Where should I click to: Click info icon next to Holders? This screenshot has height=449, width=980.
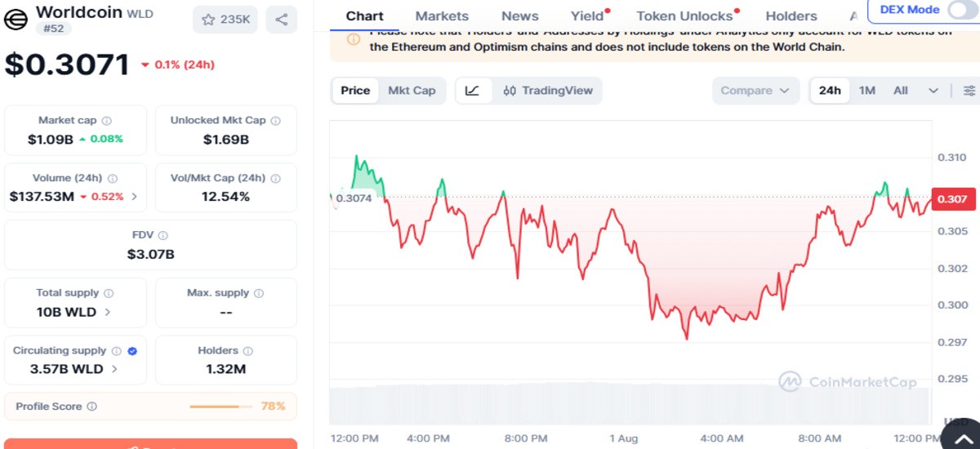(248, 351)
